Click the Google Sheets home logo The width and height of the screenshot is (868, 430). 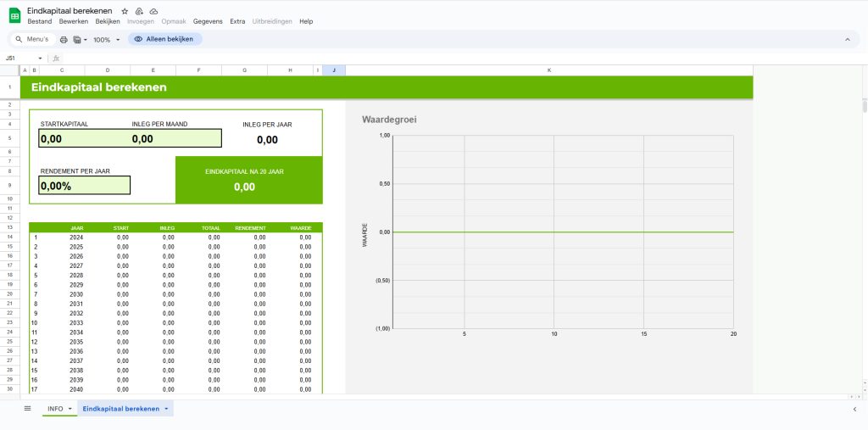[14, 15]
